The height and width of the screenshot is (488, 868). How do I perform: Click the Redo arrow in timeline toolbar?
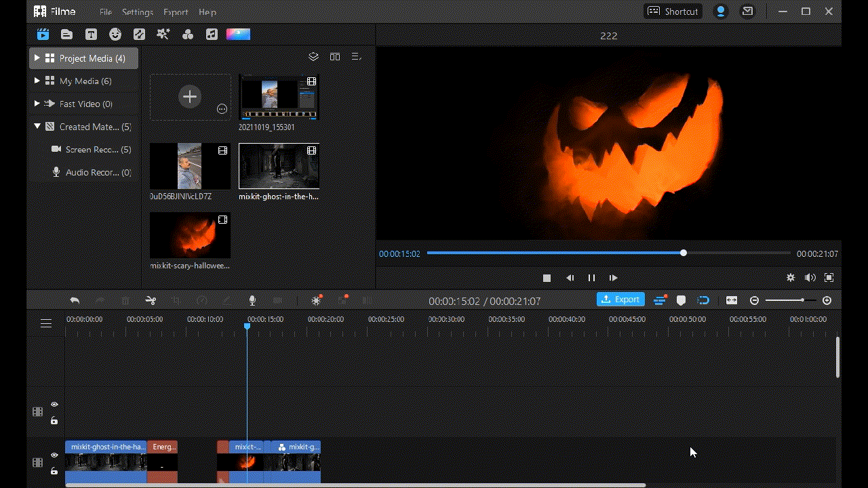tap(100, 300)
